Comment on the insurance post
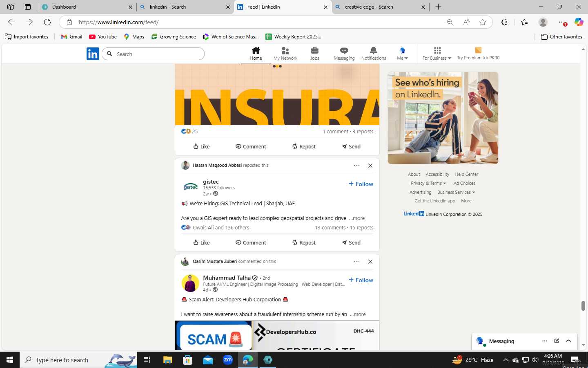 251,146
